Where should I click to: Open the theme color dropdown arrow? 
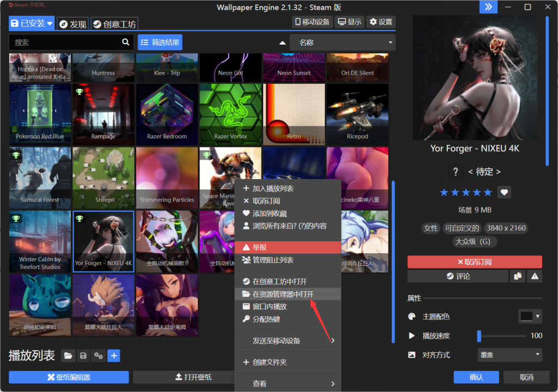point(537,316)
